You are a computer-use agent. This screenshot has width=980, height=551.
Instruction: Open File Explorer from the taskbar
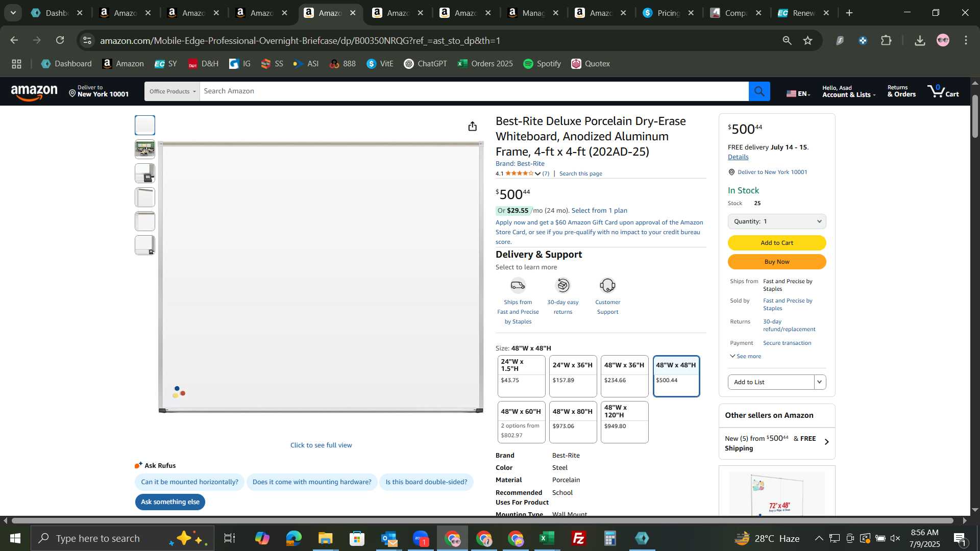click(x=325, y=538)
